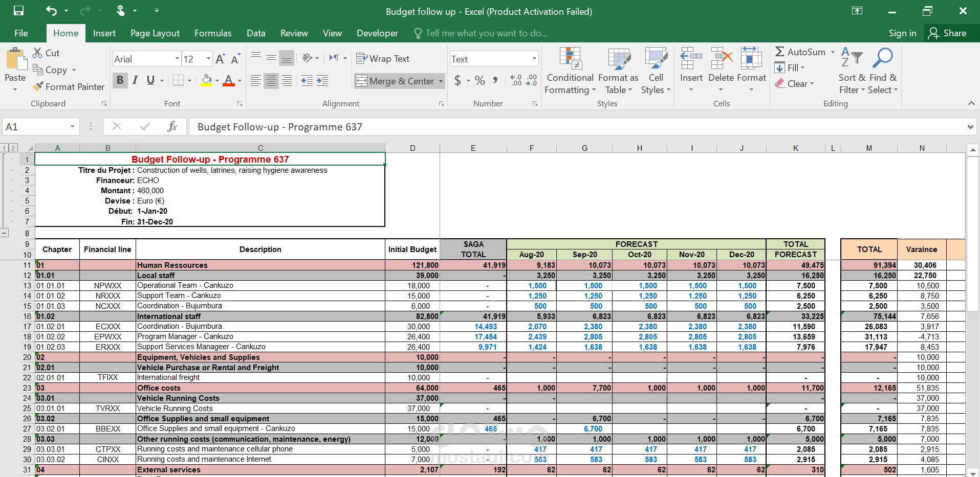The width and height of the screenshot is (980, 477).
Task: Increase font size with the larger A
Action: (x=220, y=59)
